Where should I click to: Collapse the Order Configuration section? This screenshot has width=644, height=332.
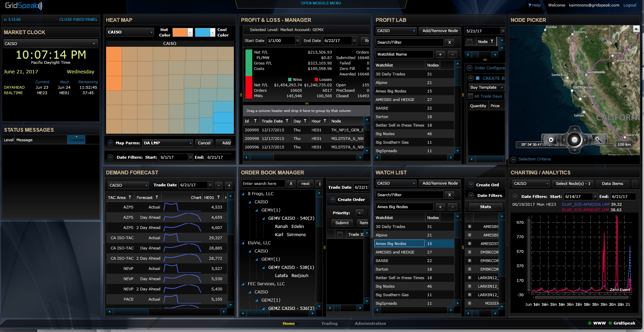(469, 68)
